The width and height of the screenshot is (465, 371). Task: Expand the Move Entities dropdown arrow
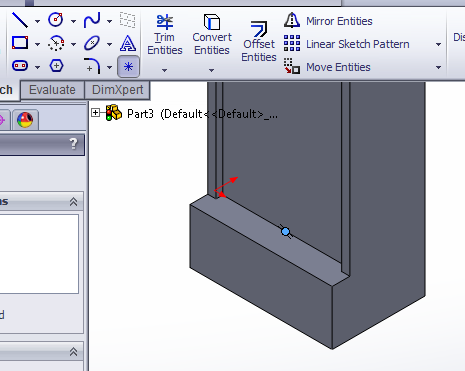tap(438, 67)
